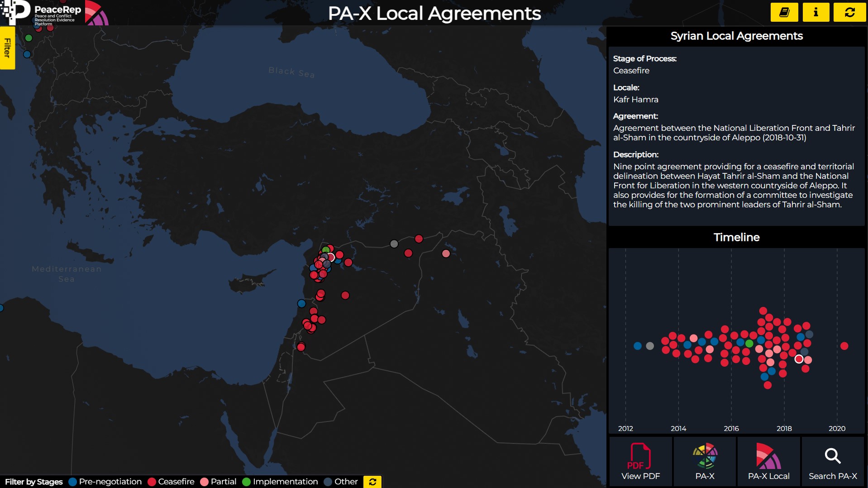The width and height of the screenshot is (868, 488).
Task: Click the PeaceRep logo
Action: (x=42, y=13)
